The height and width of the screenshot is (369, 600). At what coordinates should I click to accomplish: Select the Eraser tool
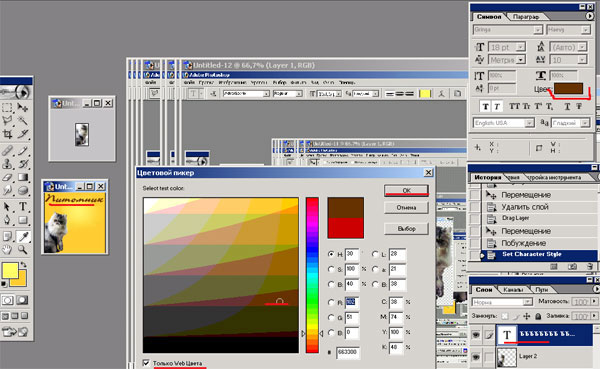(x=7, y=178)
